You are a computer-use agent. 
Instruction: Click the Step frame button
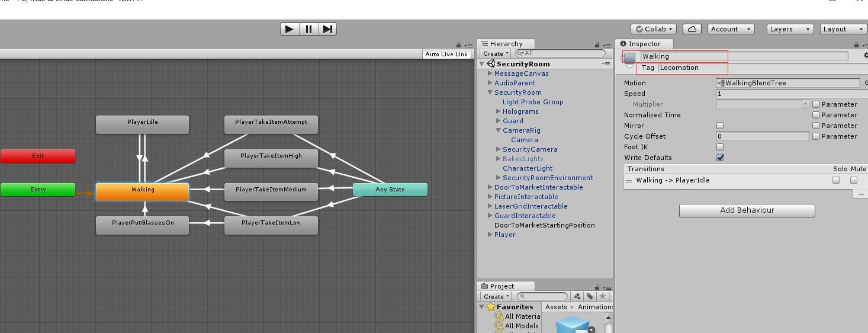(x=327, y=29)
